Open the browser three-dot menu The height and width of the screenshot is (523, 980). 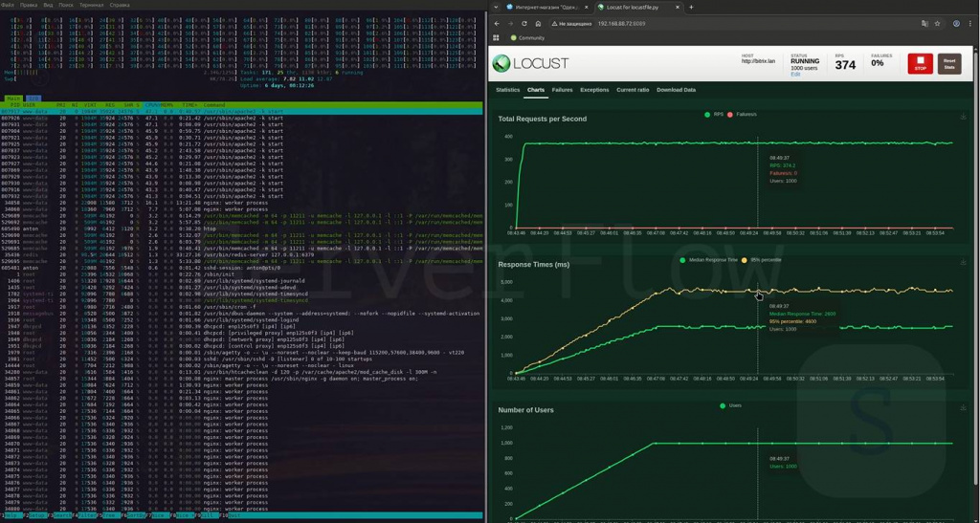click(970, 24)
